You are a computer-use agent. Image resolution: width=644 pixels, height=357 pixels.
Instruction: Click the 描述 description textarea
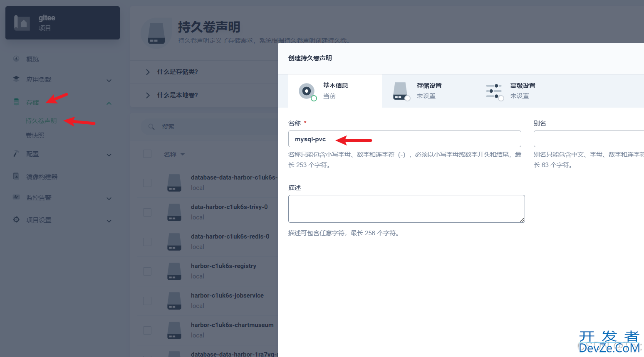click(406, 209)
